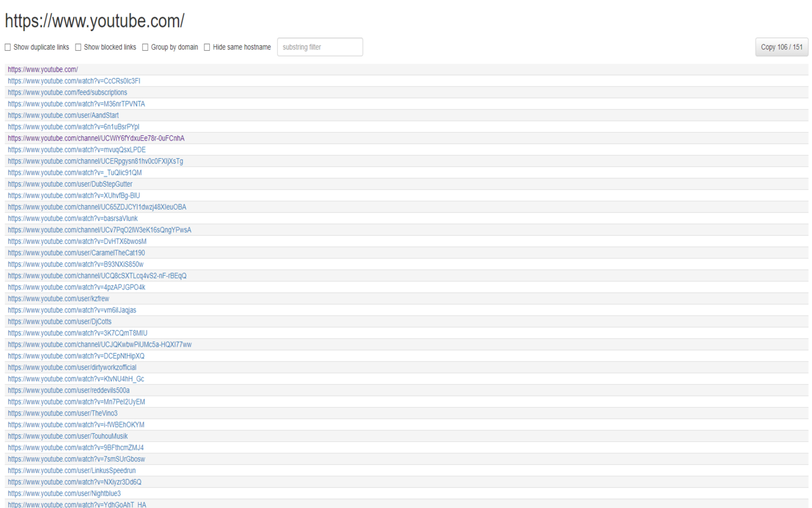Open the watch?v=DCEpNtHipXQ link

click(76, 356)
